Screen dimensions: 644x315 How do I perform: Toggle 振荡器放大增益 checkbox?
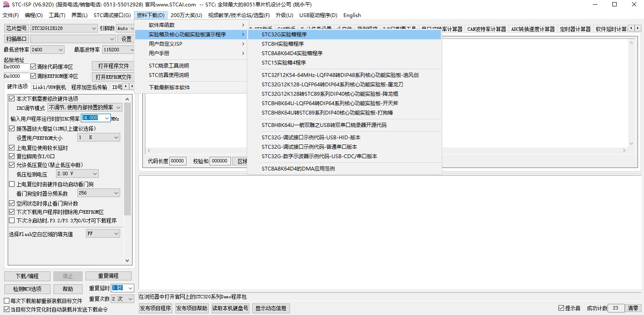tap(12, 128)
